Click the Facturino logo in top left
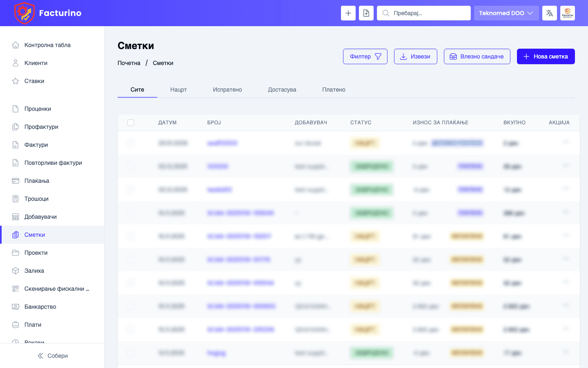The height and width of the screenshot is (368, 588). point(48,13)
